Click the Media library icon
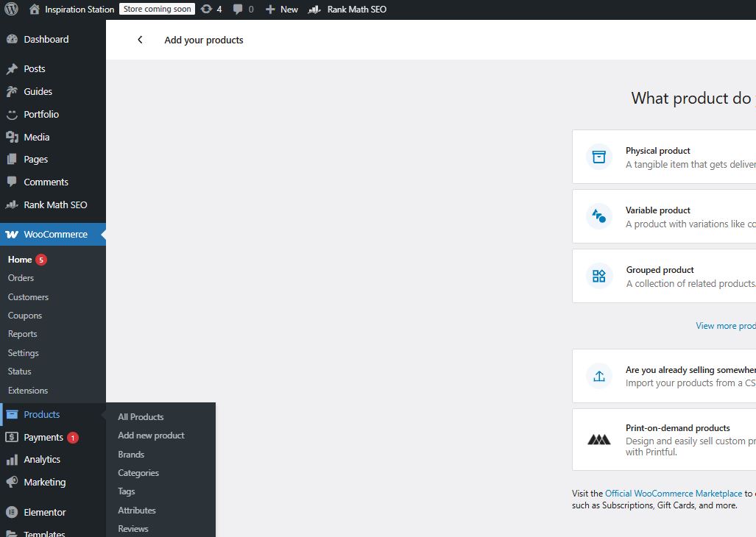Viewport: 756px width, 537px height. coord(12,138)
